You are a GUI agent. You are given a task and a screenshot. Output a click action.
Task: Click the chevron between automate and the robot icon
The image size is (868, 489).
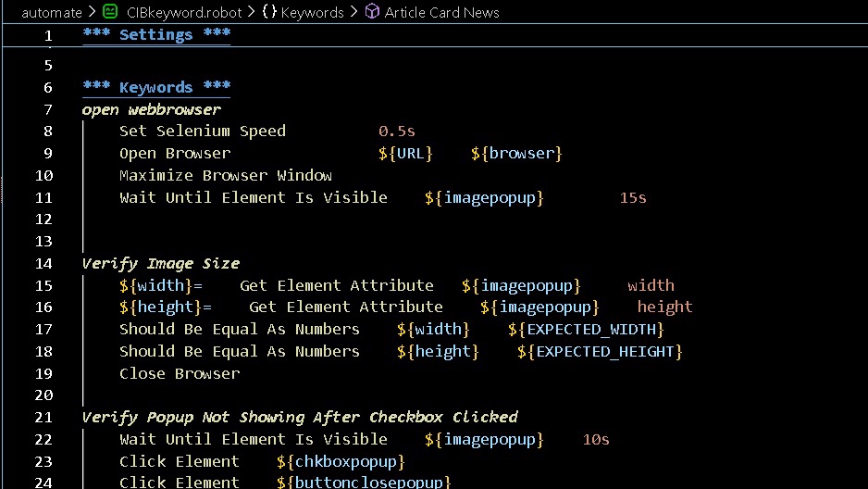tap(90, 12)
